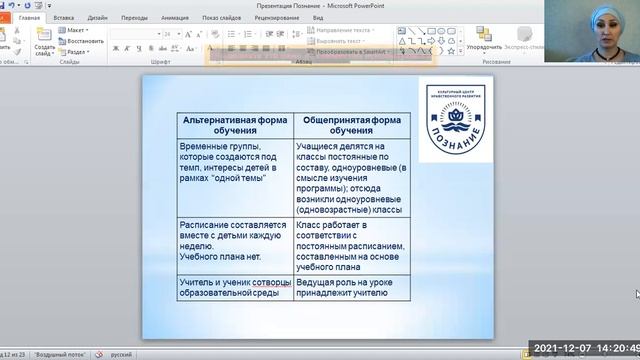This screenshot has height=360, width=640.
Task: Toggle strikethrough formatting
Action: point(163,49)
